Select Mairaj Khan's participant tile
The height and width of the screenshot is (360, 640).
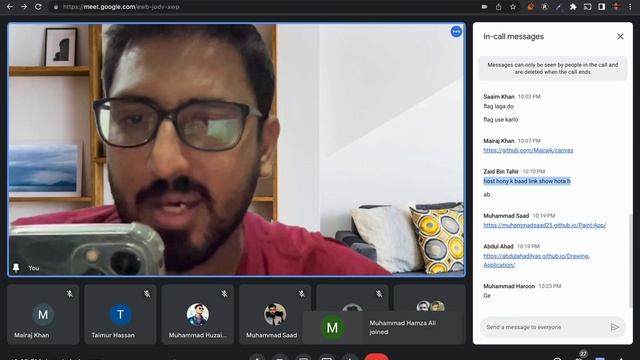[43, 314]
